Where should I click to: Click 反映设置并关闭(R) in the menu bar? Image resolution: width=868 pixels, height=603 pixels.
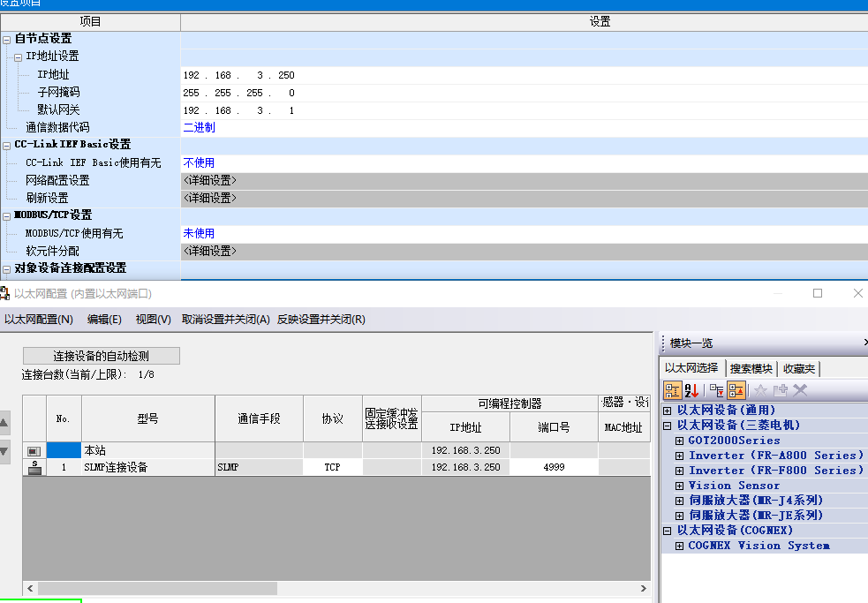click(x=321, y=320)
